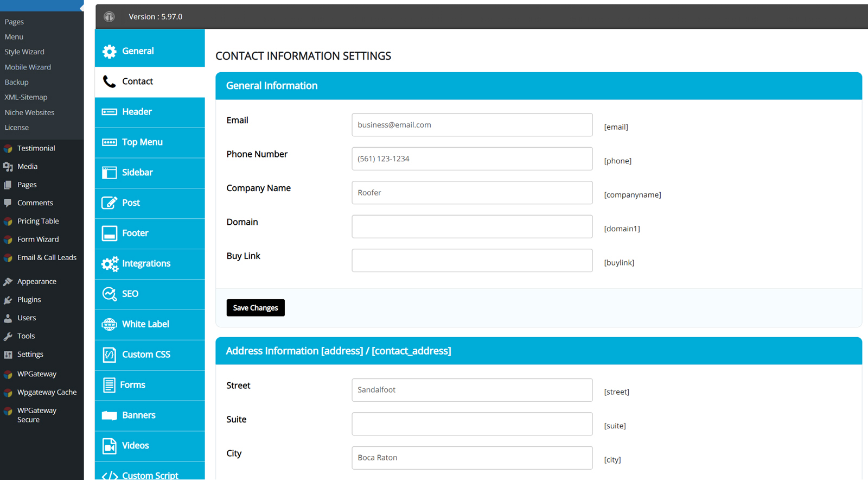
Task: Click the Custom CSS file icon
Action: 109,355
